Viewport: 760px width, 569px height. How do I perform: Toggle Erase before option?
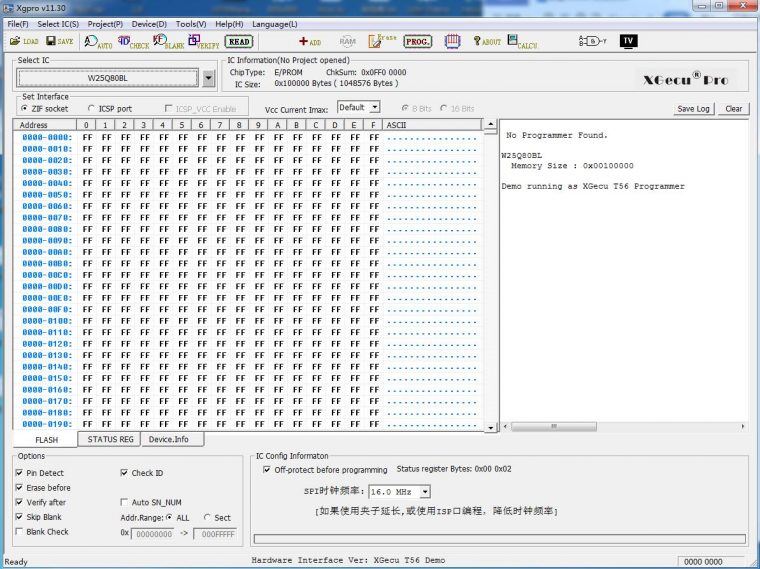(43, 488)
